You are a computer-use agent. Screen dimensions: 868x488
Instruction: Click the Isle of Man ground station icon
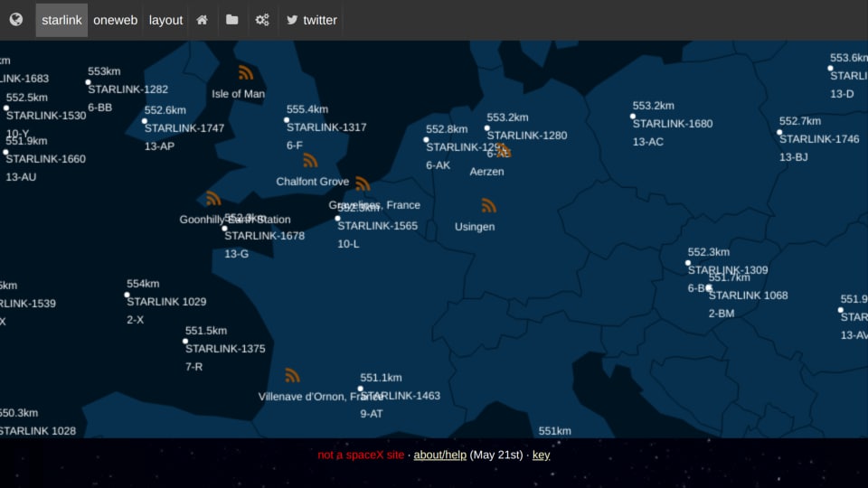click(246, 72)
